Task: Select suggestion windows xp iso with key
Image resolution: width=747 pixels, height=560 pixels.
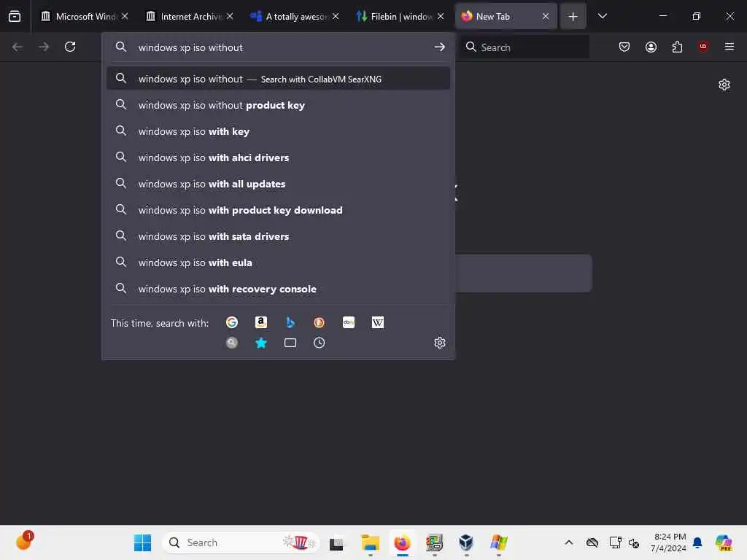Action: [x=278, y=131]
